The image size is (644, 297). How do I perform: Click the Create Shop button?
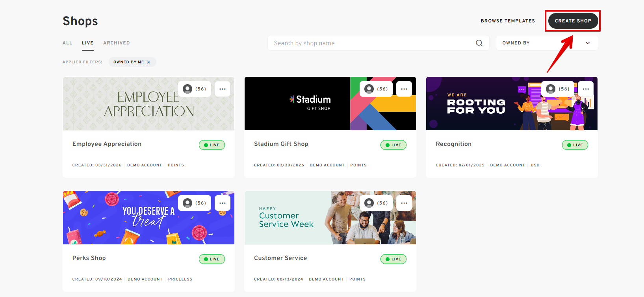pos(573,21)
